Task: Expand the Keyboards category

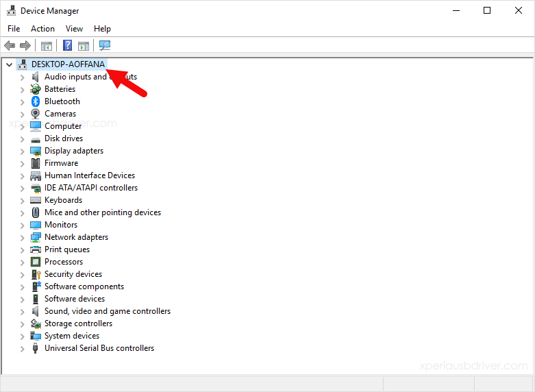Action: tap(22, 201)
